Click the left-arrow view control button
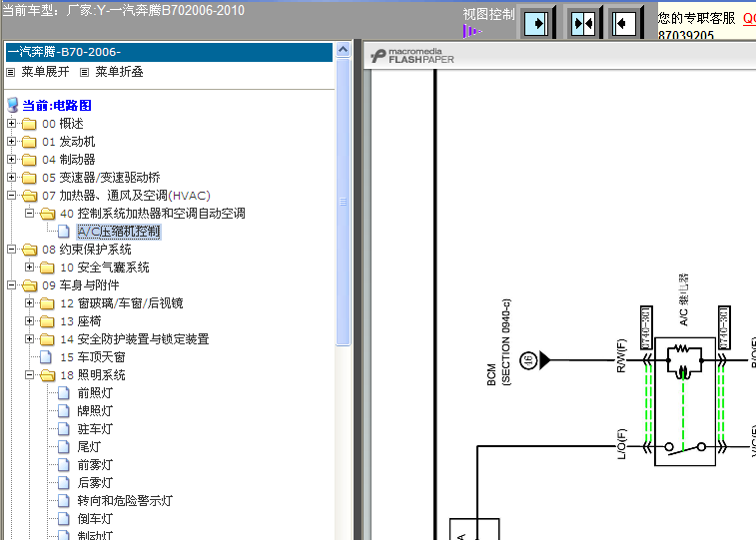Screen dimensions: 756x540 coord(623,23)
